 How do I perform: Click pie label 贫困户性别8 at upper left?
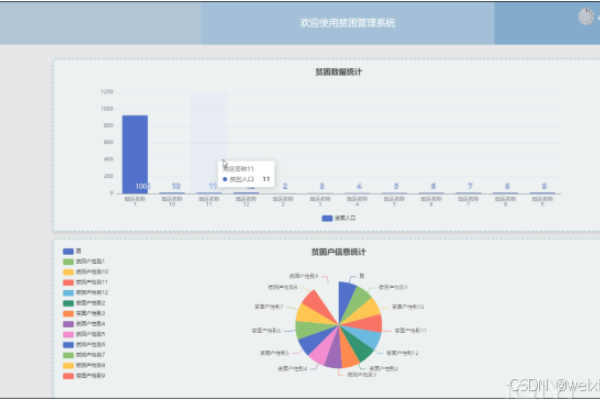[x=283, y=287]
